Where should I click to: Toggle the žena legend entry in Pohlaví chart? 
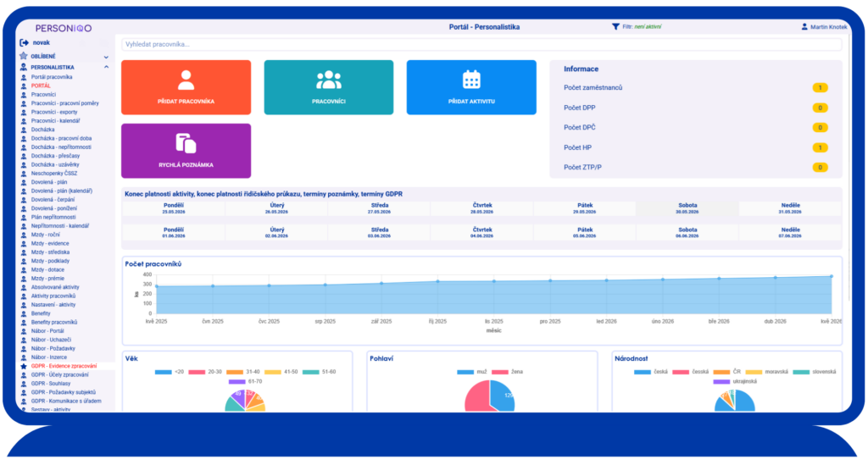(x=508, y=372)
